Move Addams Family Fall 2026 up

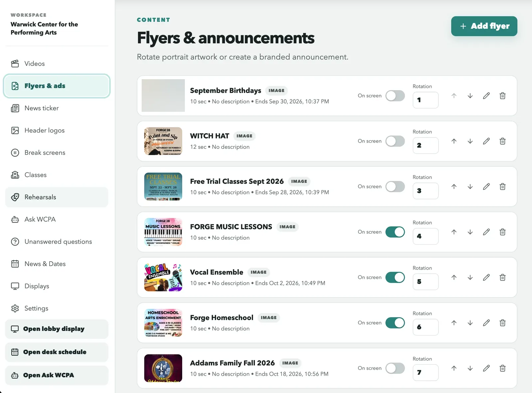454,368
